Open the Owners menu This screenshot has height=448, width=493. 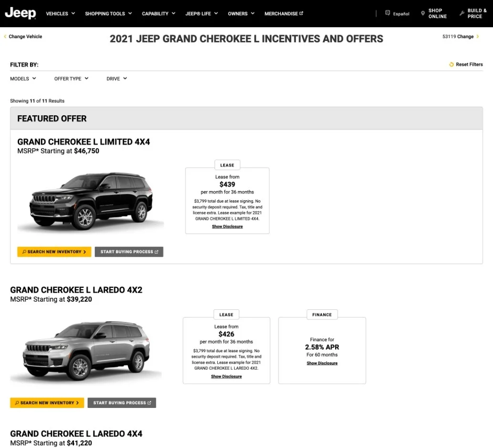pos(241,13)
